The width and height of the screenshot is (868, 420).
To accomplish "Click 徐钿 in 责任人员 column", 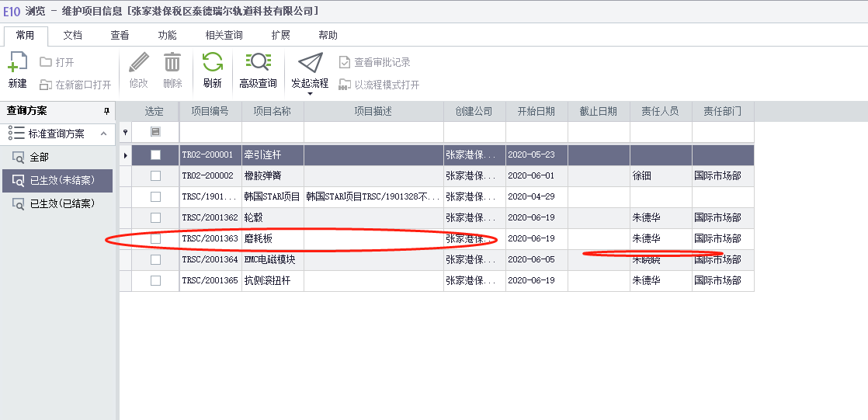I will pos(642,176).
